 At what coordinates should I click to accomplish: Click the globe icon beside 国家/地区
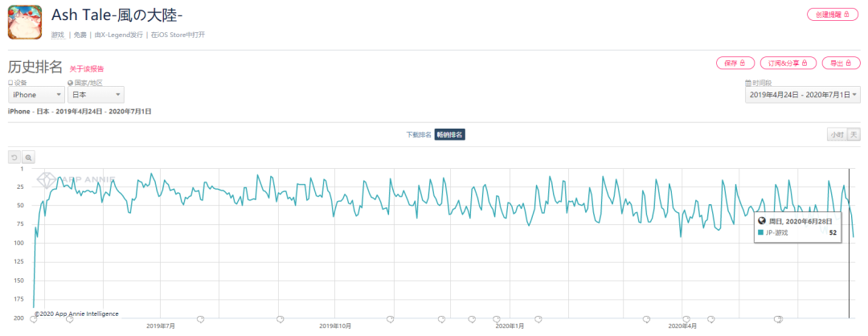coord(70,83)
